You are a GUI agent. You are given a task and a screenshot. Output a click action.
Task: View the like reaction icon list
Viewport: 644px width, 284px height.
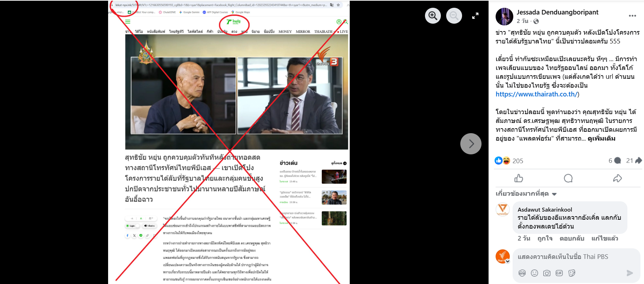click(x=498, y=160)
